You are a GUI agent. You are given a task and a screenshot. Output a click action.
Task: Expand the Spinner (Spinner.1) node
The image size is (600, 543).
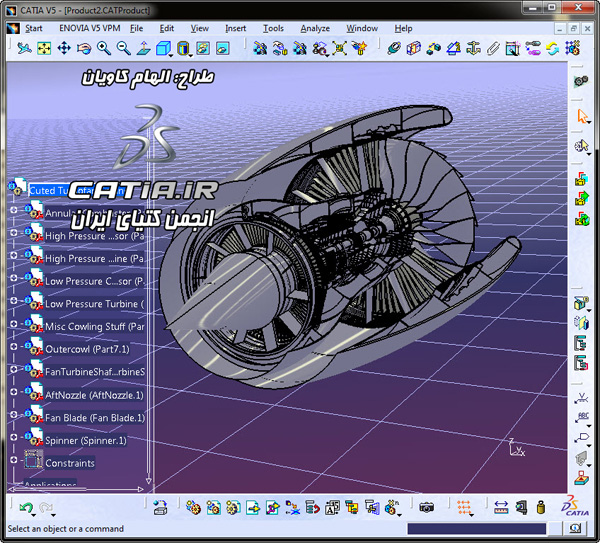click(x=13, y=437)
